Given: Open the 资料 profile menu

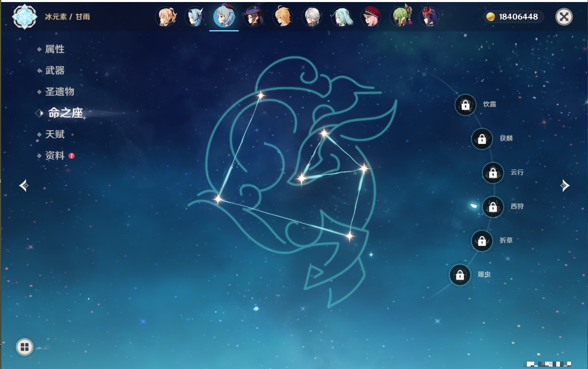Looking at the screenshot, I should [55, 155].
